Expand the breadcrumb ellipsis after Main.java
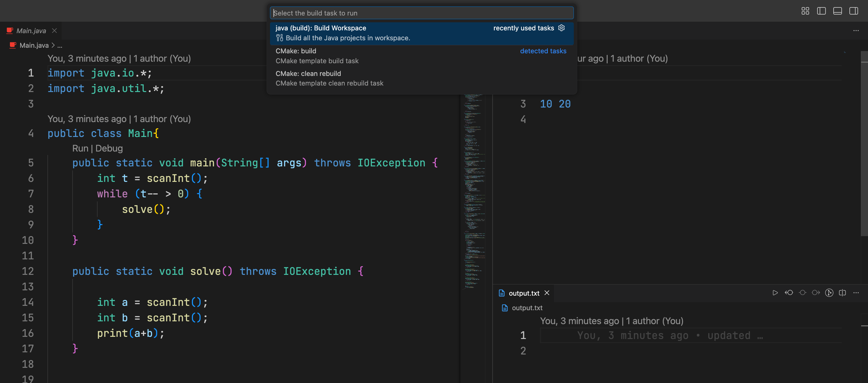868x383 pixels. point(60,46)
